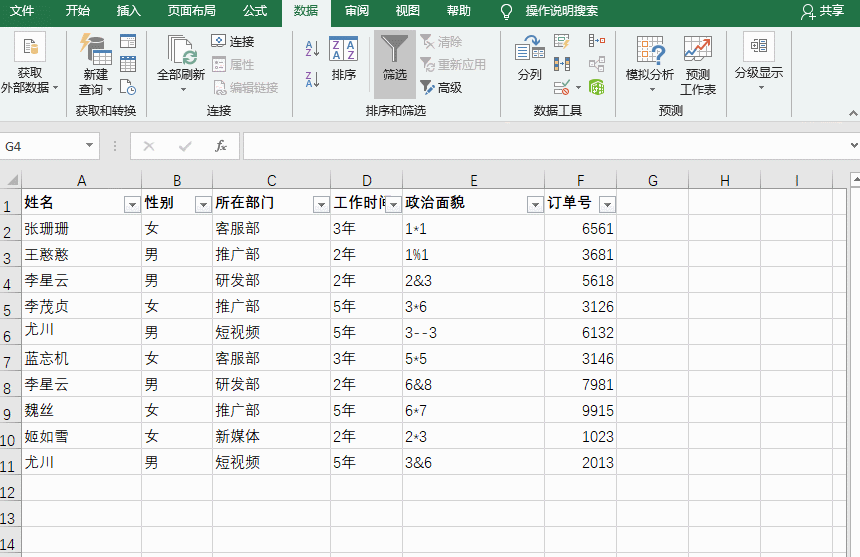Click the 分级显示 outline icon
Image resolution: width=860 pixels, height=557 pixels.
click(x=759, y=46)
